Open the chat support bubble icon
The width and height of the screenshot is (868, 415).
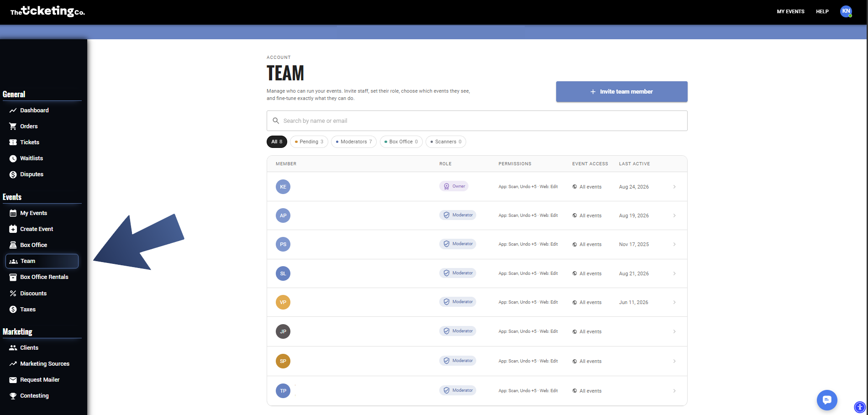pyautogui.click(x=827, y=400)
